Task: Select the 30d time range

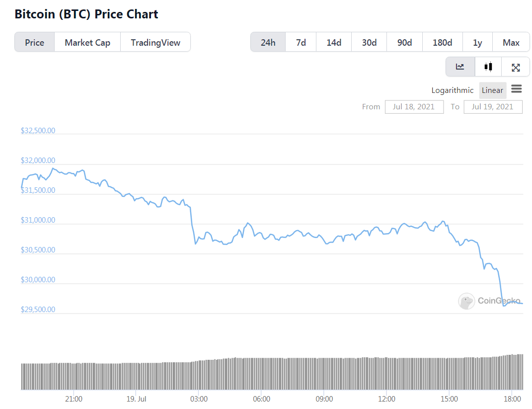Action: [369, 42]
